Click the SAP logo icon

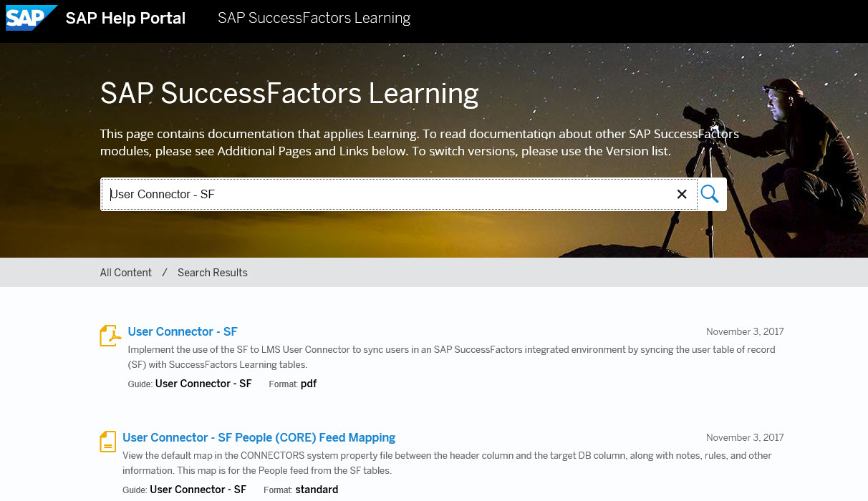click(32, 18)
